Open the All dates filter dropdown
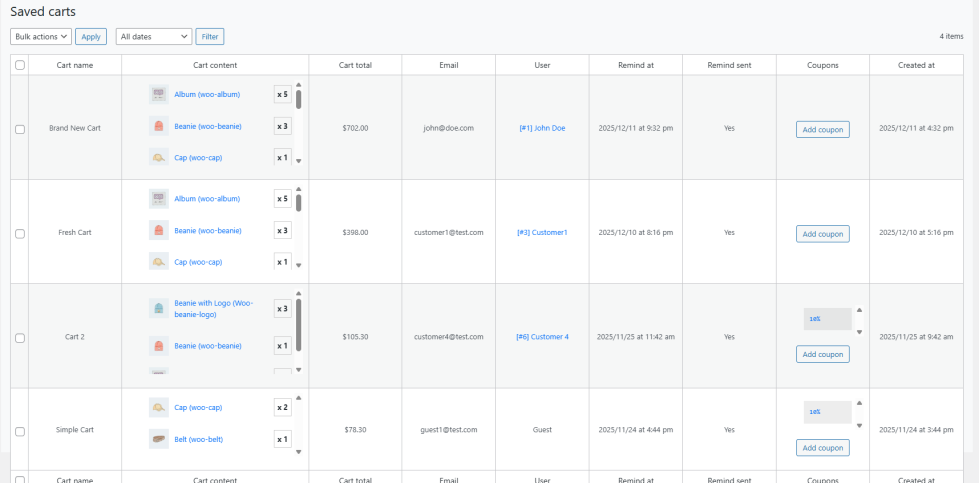 154,37
